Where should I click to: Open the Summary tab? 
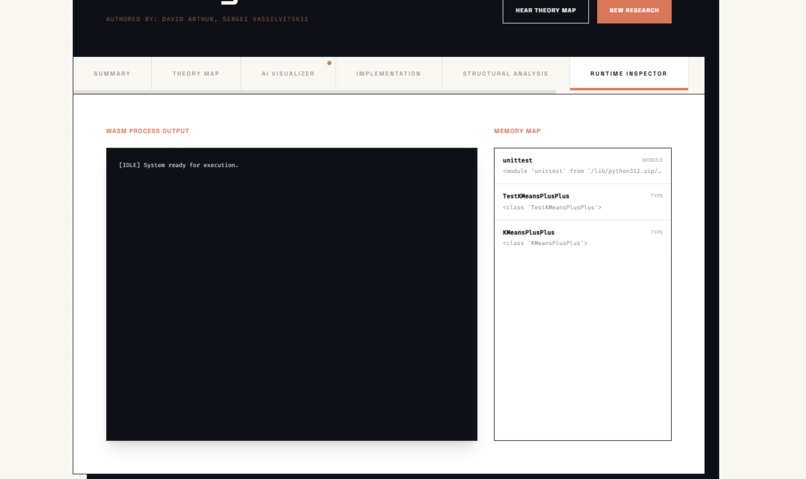click(112, 73)
